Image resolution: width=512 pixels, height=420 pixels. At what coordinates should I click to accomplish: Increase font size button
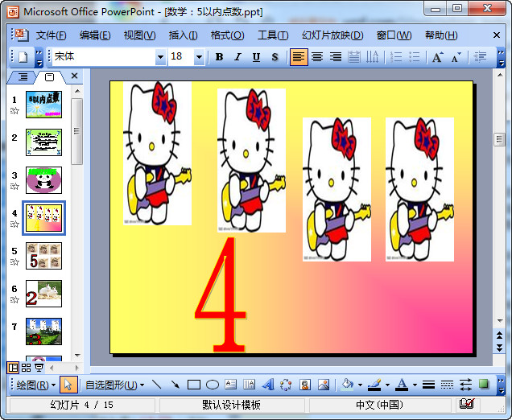(x=438, y=57)
